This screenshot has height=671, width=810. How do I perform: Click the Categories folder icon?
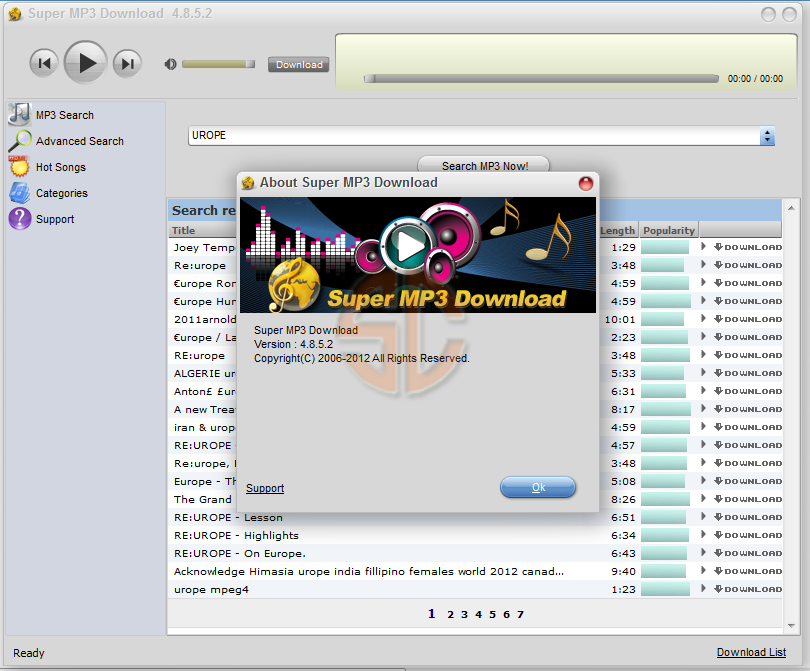[20, 193]
